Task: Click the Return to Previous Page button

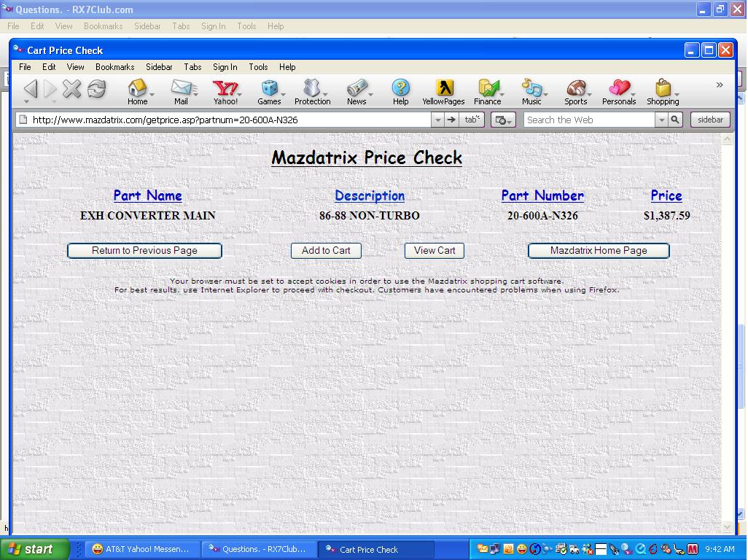Action: pyautogui.click(x=144, y=250)
